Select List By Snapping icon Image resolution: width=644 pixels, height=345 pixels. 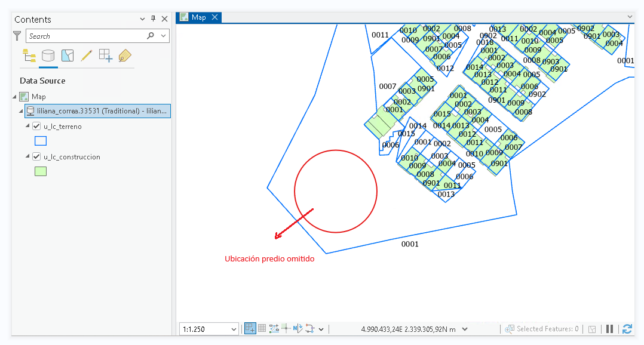click(106, 56)
